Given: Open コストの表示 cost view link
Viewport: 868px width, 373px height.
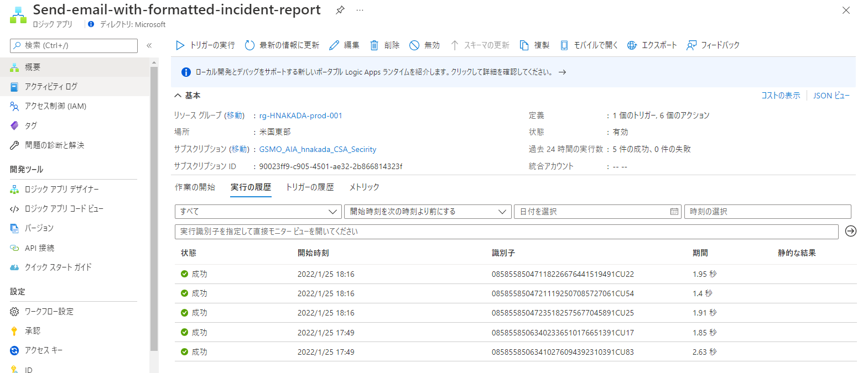Looking at the screenshot, I should coord(781,96).
